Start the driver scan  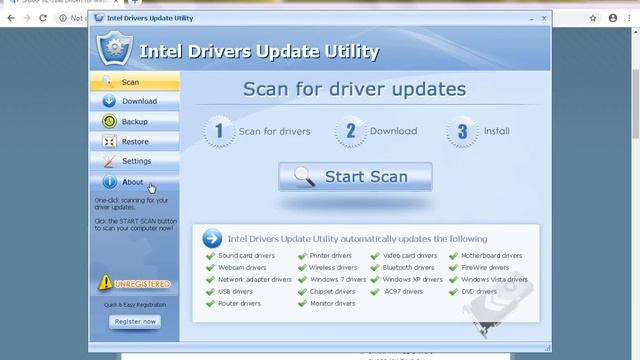pyautogui.click(x=355, y=177)
